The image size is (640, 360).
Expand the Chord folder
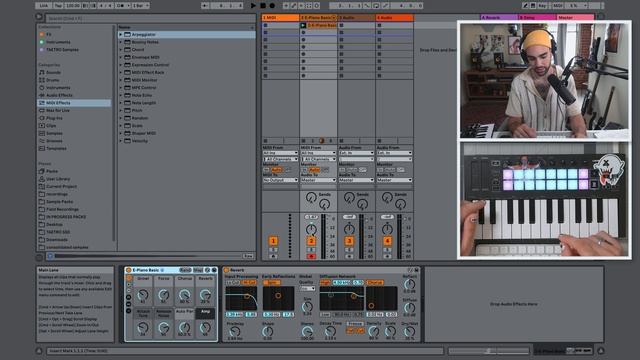tap(121, 50)
